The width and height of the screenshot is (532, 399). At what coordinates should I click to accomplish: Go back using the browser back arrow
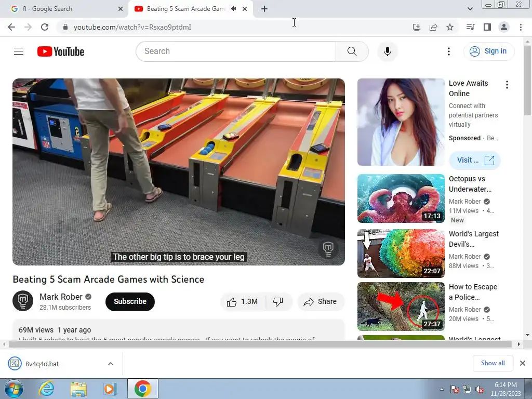tap(11, 27)
